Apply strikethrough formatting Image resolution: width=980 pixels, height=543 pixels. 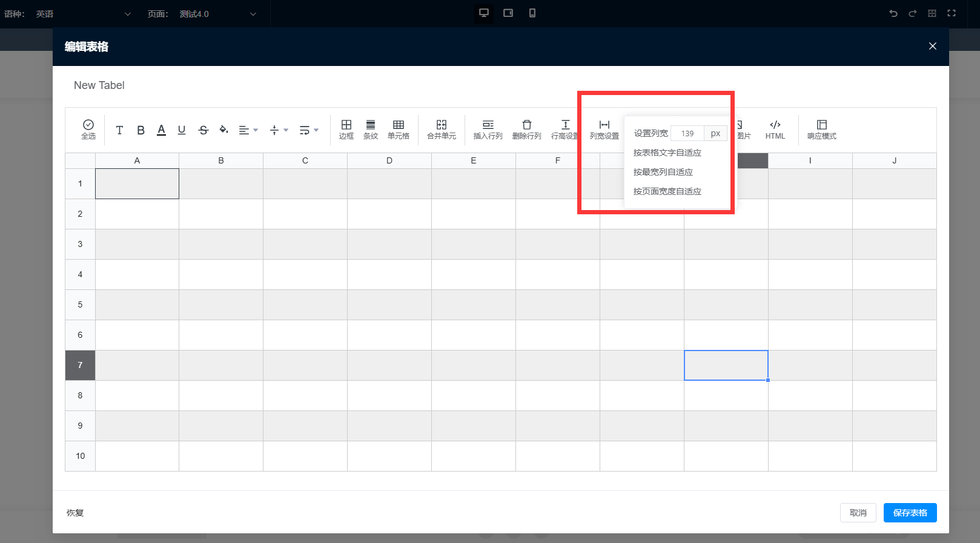point(204,130)
